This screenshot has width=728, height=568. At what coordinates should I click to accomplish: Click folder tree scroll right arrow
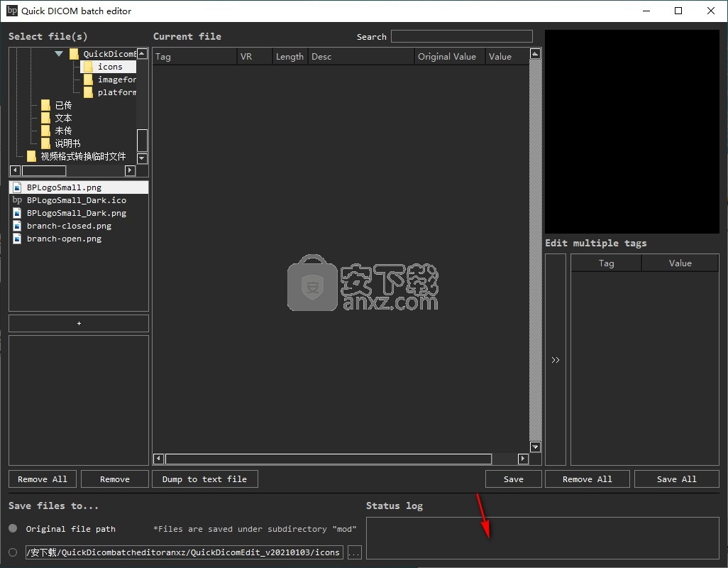pyautogui.click(x=130, y=170)
